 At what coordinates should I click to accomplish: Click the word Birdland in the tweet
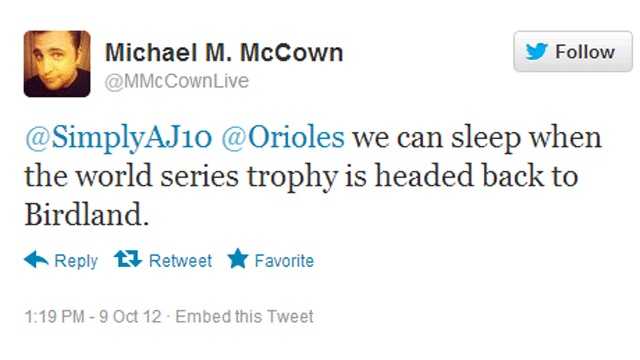[x=84, y=214]
